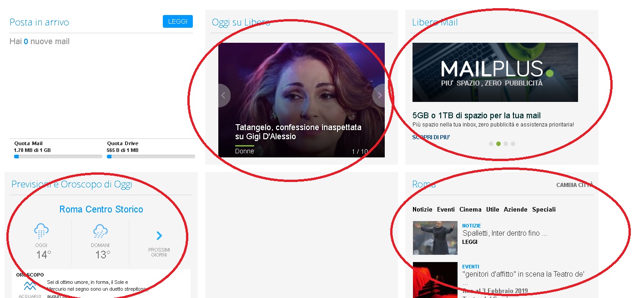Click the 1 / 10 slide counter
644x298 pixels.
[360, 152]
